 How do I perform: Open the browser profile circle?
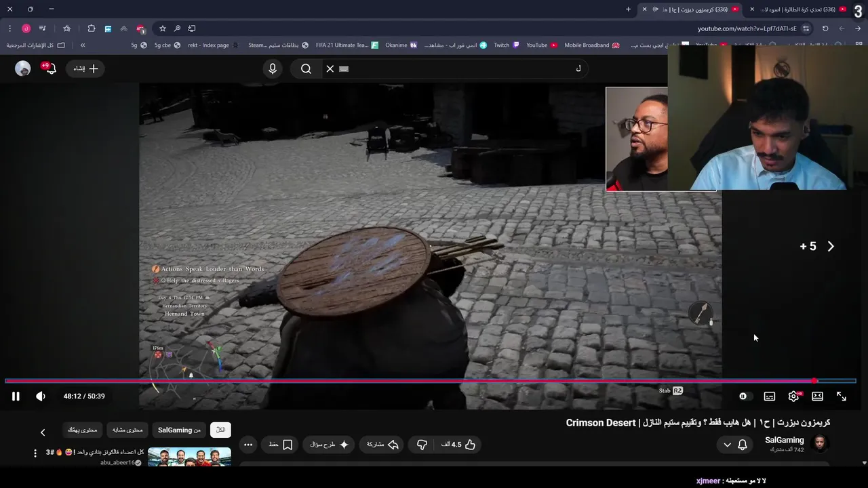click(x=26, y=28)
